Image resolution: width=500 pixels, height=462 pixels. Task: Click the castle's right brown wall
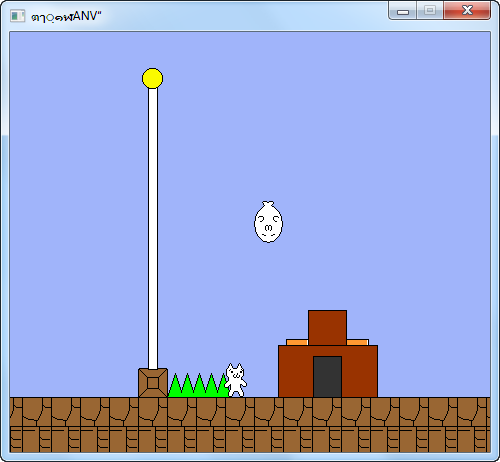(360, 371)
